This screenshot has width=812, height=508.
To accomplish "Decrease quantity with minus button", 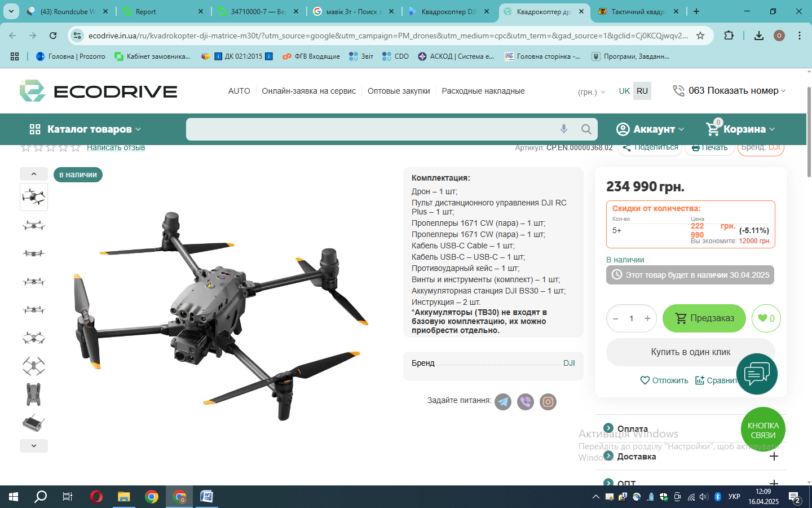I will coord(616,318).
